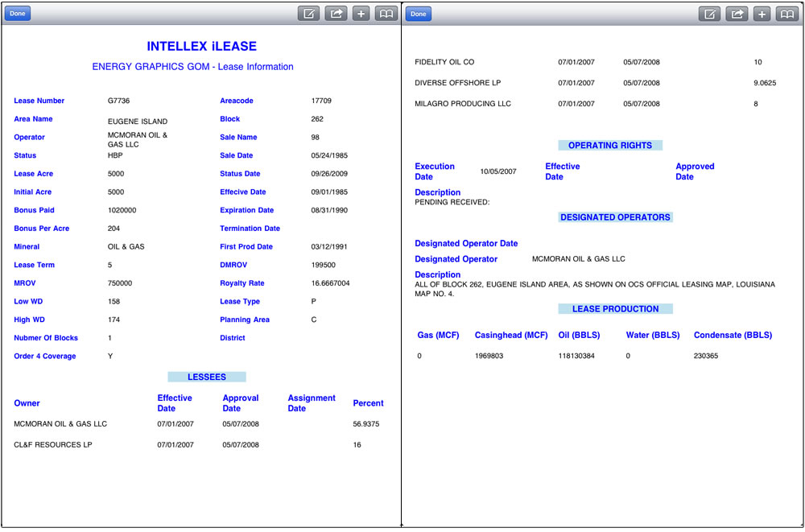The height and width of the screenshot is (532, 805).
Task: Select the percent value 56.9375
Action: [x=366, y=424]
